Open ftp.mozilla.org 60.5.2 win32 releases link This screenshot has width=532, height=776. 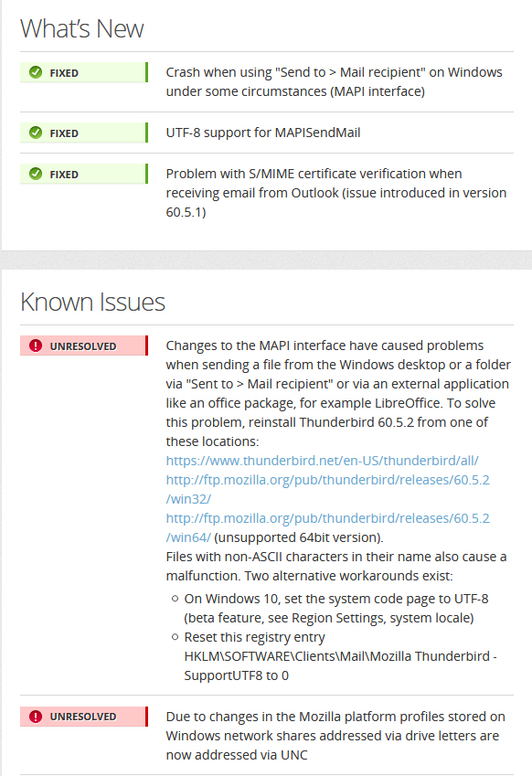coord(327,489)
